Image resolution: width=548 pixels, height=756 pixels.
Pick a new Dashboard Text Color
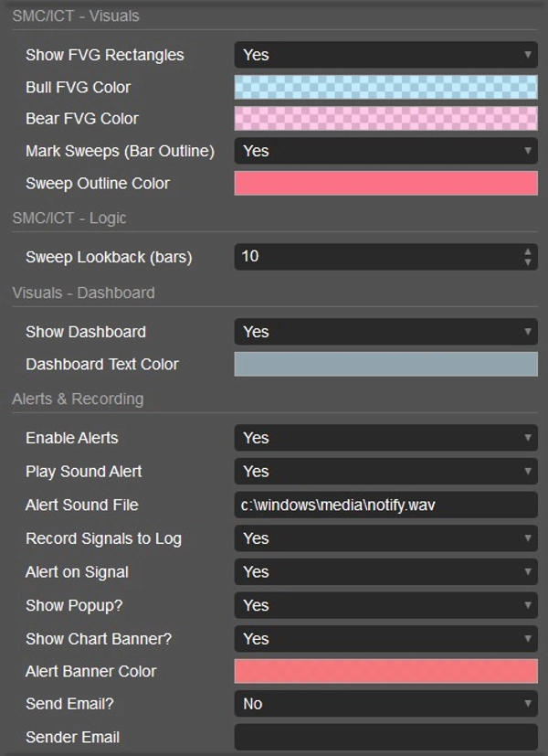click(384, 364)
